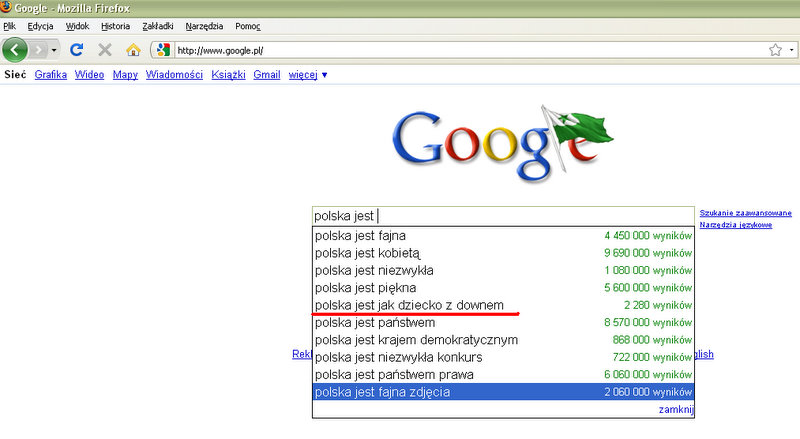The image size is (800, 439).
Task: Expand the więcej dropdown
Action: (x=308, y=75)
